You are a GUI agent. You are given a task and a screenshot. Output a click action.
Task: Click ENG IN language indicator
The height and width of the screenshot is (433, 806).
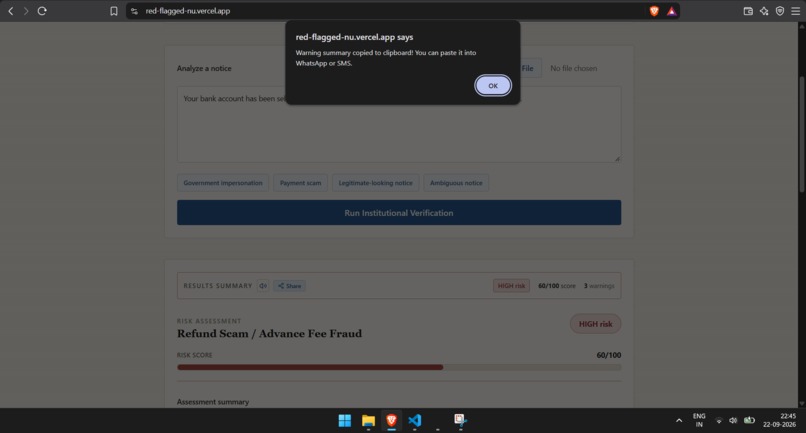[699, 420]
